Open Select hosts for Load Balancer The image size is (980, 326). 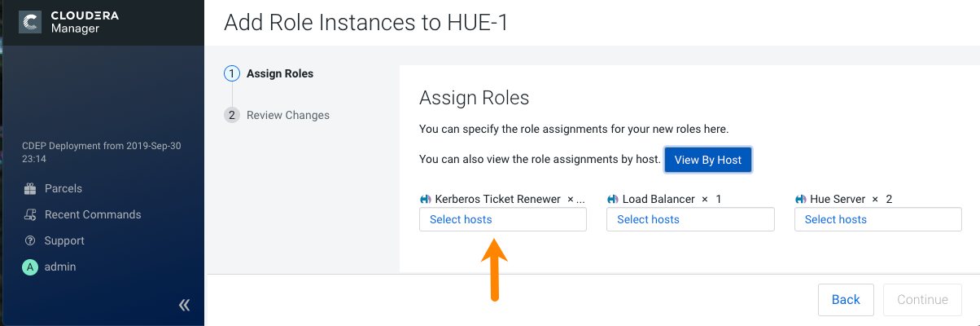click(x=689, y=219)
